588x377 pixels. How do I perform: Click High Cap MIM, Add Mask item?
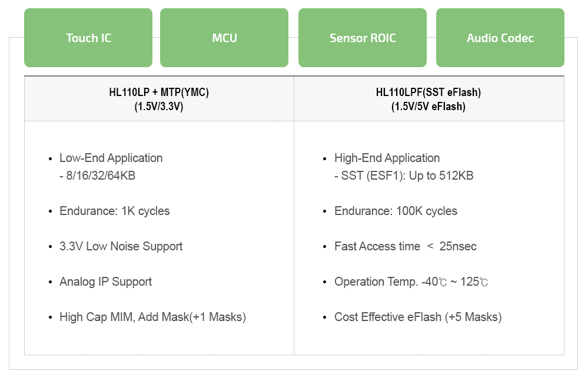coord(152,317)
